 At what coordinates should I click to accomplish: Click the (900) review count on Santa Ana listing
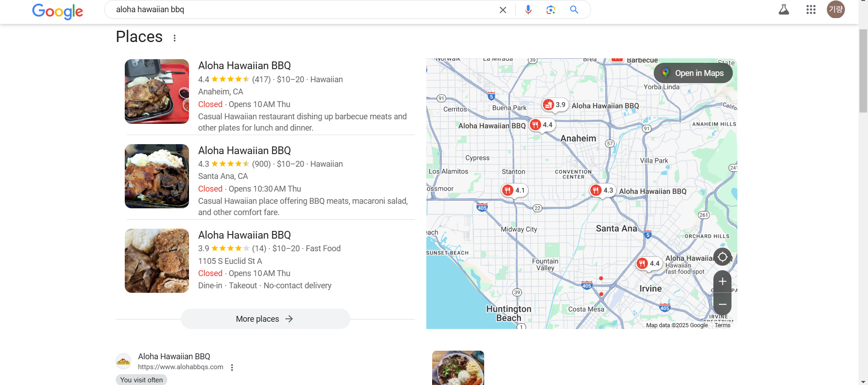261,164
